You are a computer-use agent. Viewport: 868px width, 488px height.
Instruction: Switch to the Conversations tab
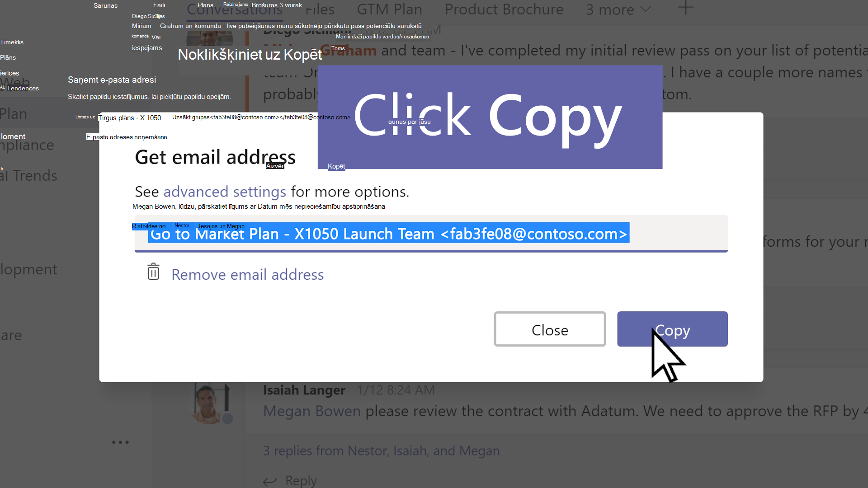pos(235,9)
